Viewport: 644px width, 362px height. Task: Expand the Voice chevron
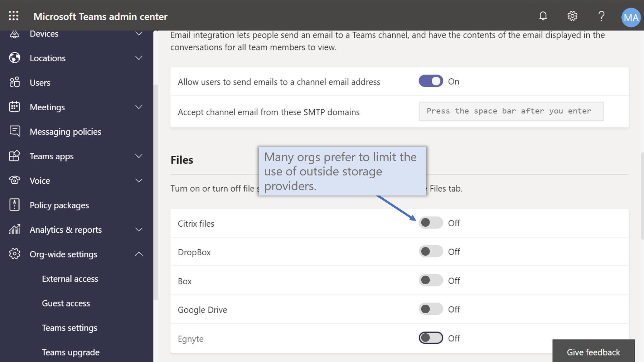(x=139, y=180)
